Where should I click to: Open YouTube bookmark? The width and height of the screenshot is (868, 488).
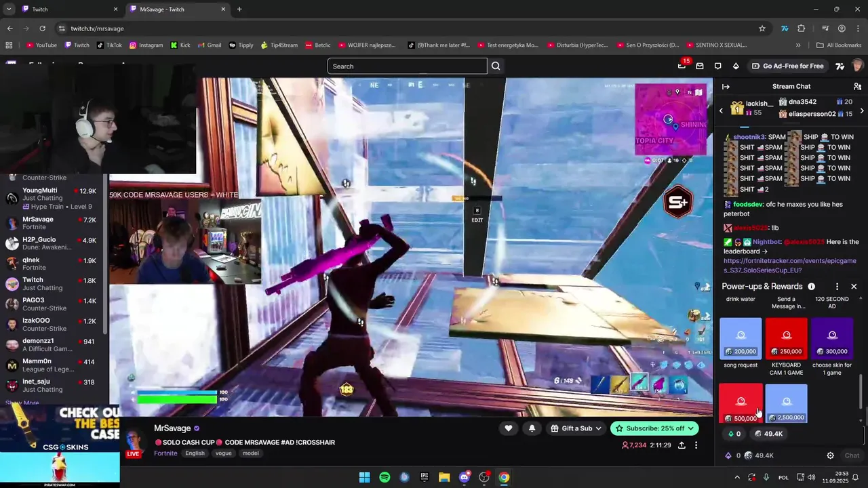(41, 45)
